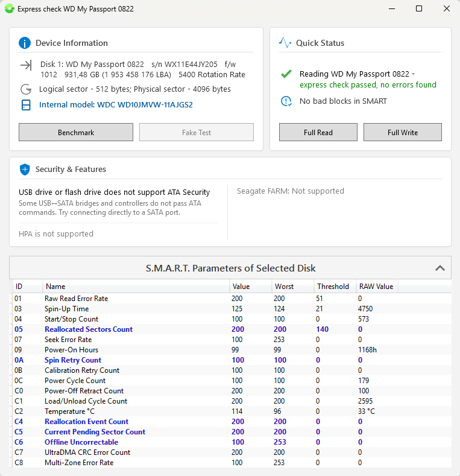This screenshot has height=476, width=460.
Task: Click the 4750 raw value
Action: pyautogui.click(x=365, y=309)
